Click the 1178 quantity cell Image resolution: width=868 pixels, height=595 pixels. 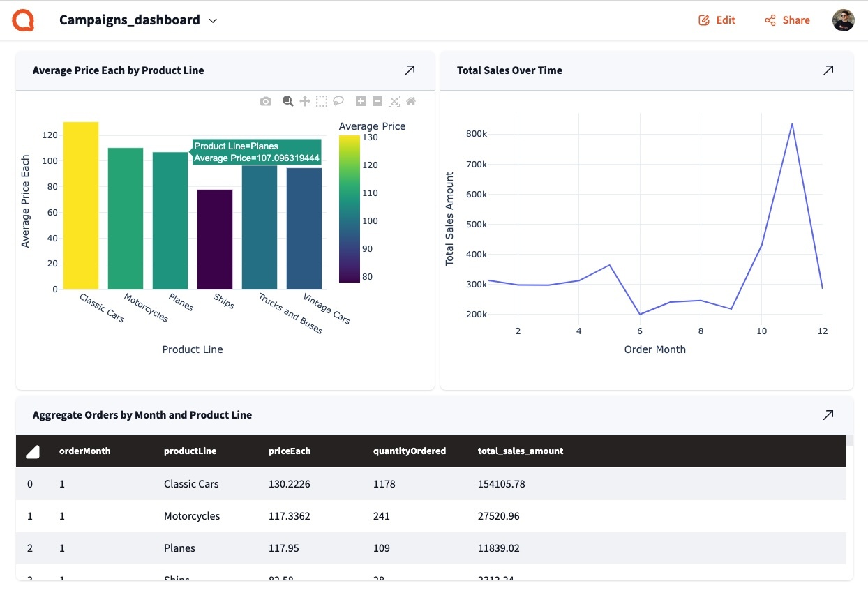(384, 484)
